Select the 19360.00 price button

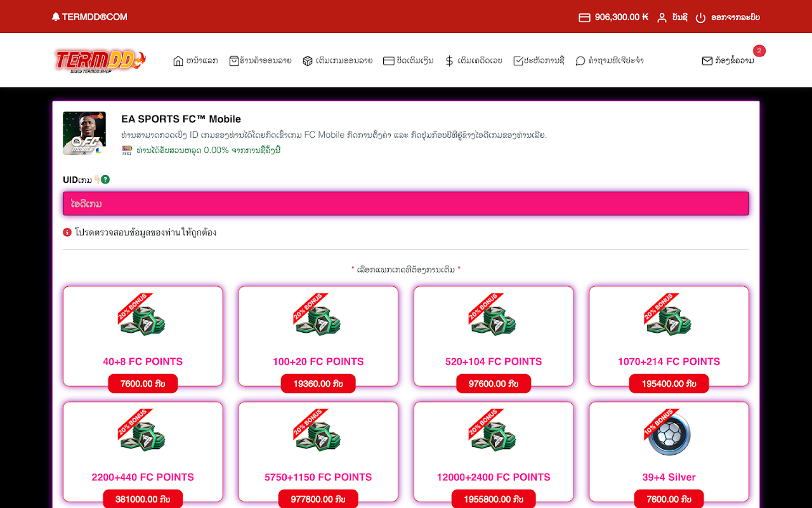pyautogui.click(x=318, y=384)
